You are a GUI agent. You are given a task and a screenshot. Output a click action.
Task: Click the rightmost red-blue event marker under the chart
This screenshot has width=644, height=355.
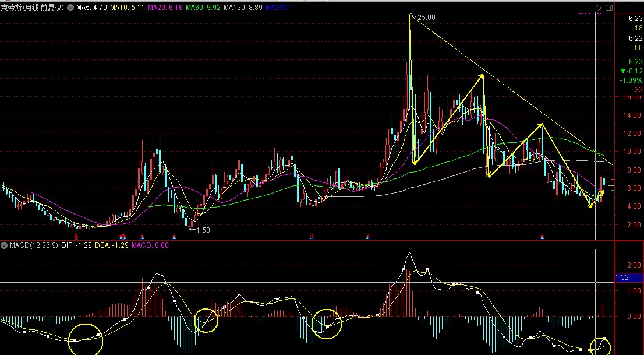(542, 237)
